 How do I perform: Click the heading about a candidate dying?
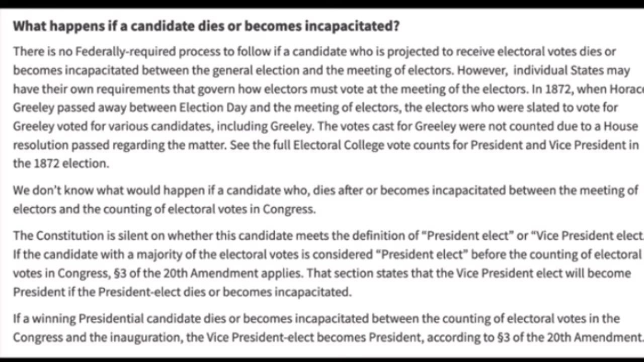coord(206,26)
